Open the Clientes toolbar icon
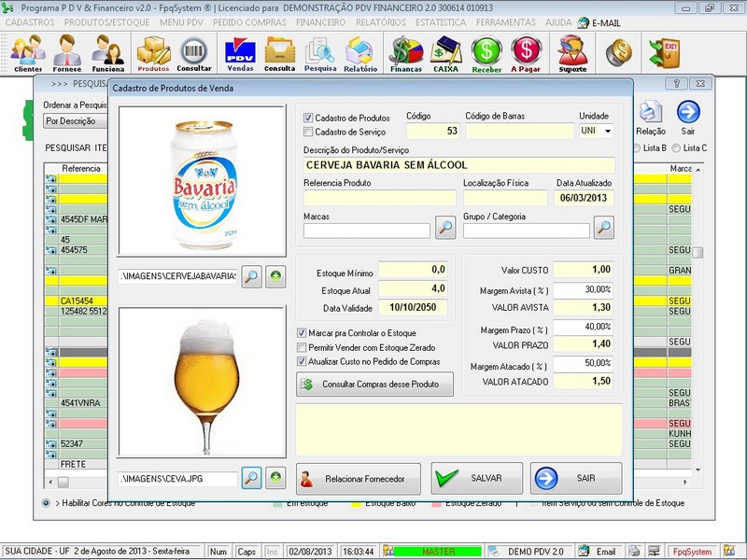 [x=28, y=53]
